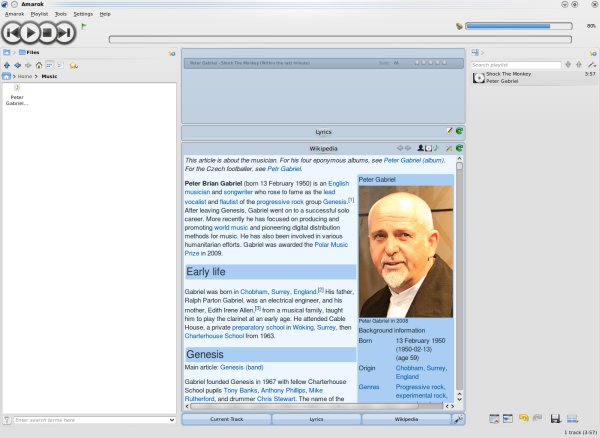Select the Lyrics tab at bottom
600x438 pixels.
(316, 419)
